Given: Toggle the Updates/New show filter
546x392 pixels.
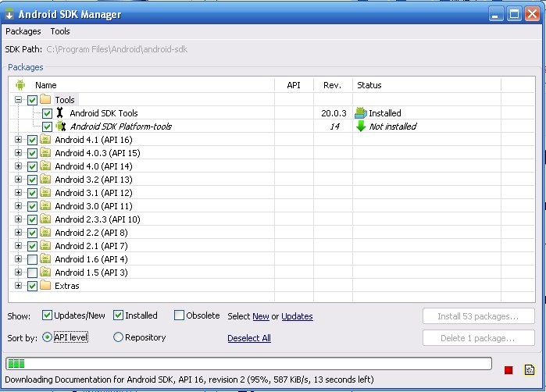Looking at the screenshot, I should pos(47,315).
